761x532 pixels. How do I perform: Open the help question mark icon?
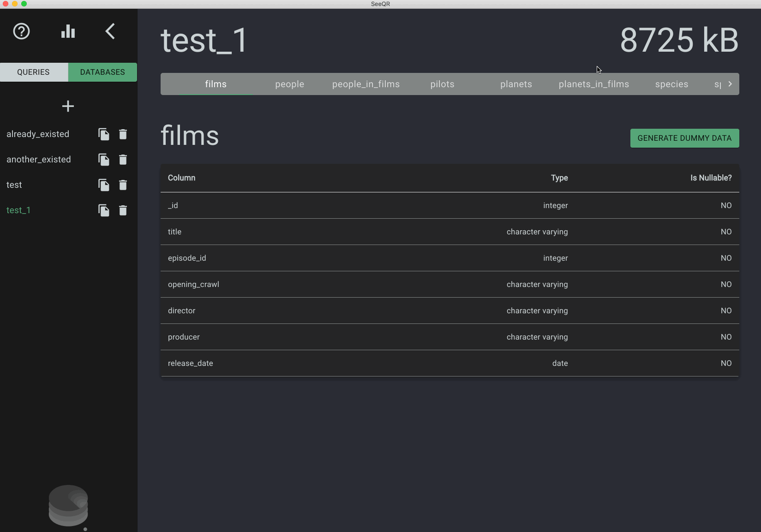pos(21,31)
